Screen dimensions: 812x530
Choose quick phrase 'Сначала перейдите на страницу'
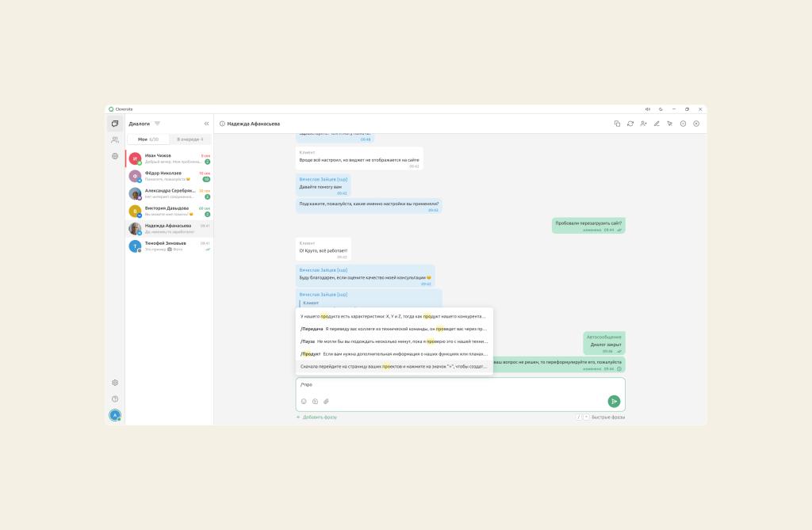point(394,367)
